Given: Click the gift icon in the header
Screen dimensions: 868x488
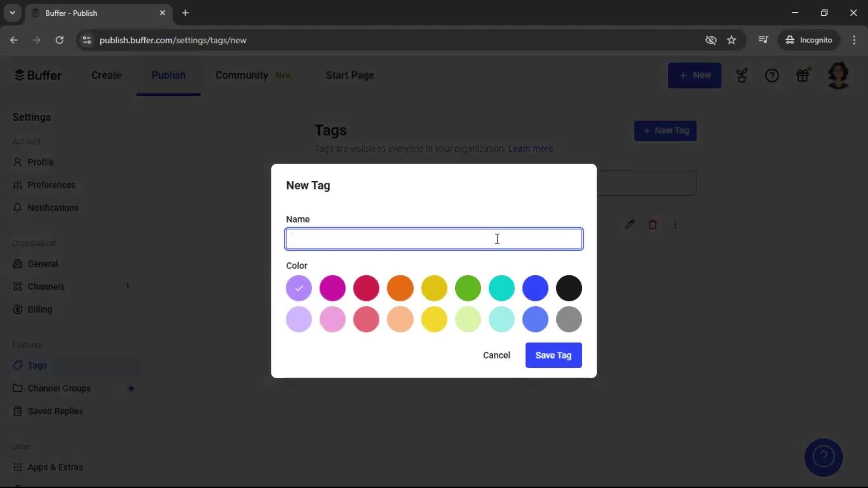Looking at the screenshot, I should 803,75.
